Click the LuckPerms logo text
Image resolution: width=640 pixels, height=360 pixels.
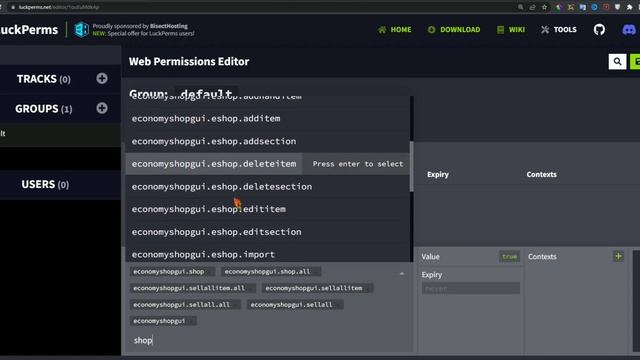click(x=29, y=30)
